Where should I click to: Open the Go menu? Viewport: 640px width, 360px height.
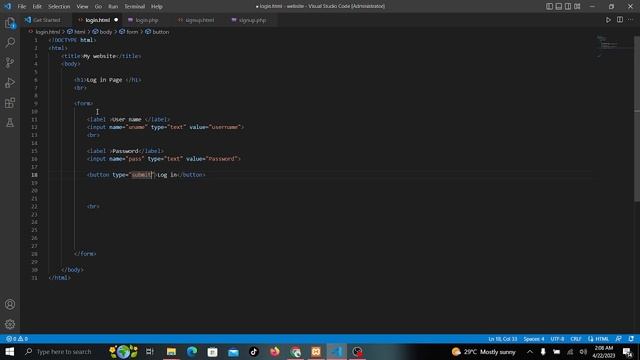pos(98,7)
